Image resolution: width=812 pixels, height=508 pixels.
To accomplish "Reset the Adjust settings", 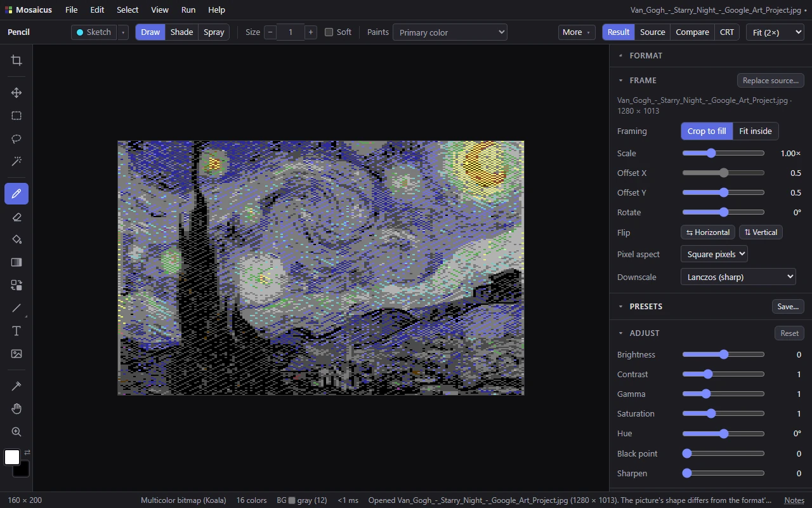I will point(789,333).
